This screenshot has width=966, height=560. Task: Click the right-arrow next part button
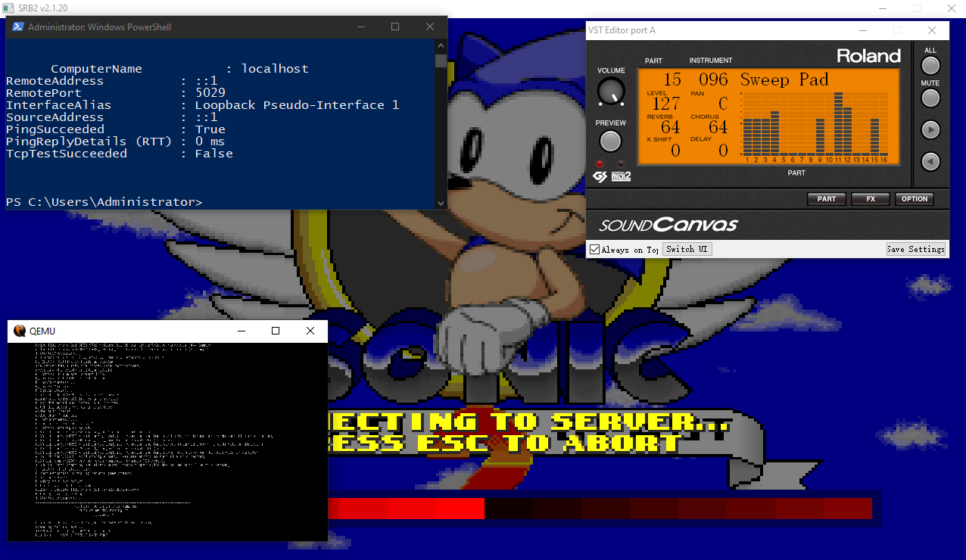(x=930, y=130)
